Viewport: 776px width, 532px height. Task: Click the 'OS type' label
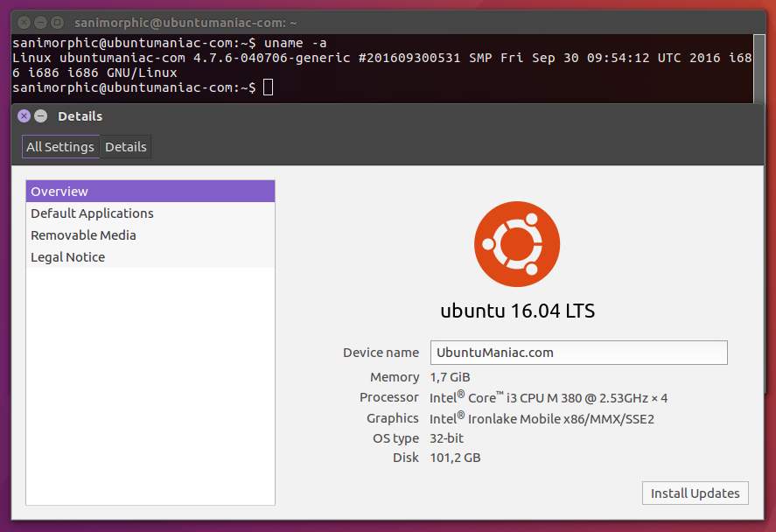(395, 438)
